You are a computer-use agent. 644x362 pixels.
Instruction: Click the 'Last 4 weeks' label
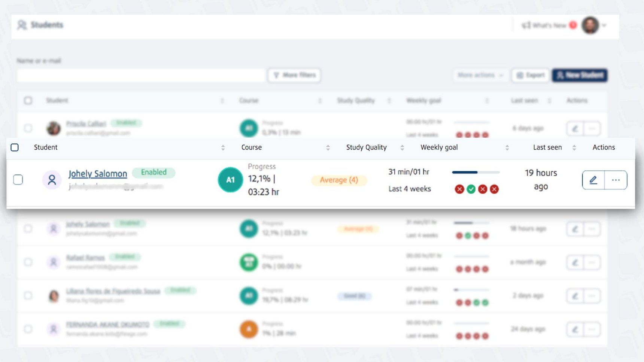tap(410, 189)
